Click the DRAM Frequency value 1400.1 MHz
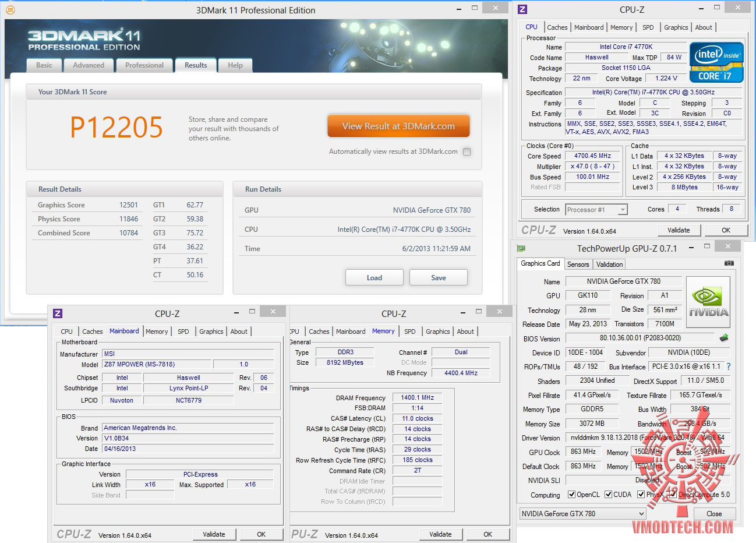The height and width of the screenshot is (543, 756). tap(418, 398)
